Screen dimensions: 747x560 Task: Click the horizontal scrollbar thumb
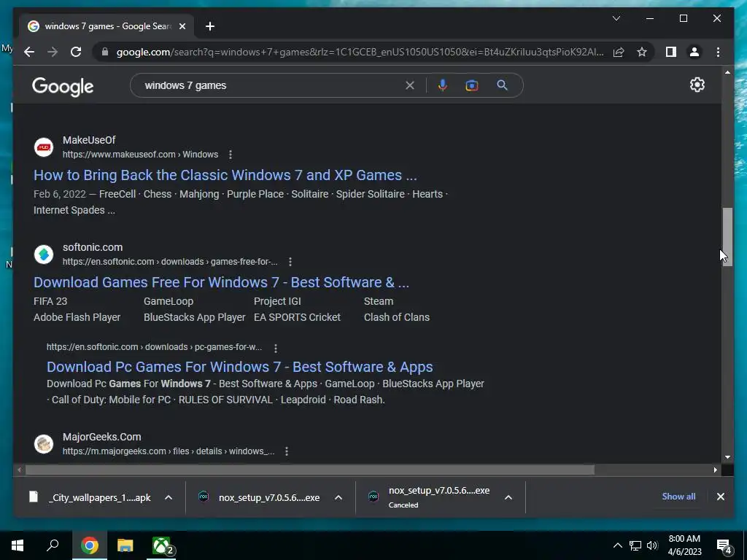click(309, 470)
